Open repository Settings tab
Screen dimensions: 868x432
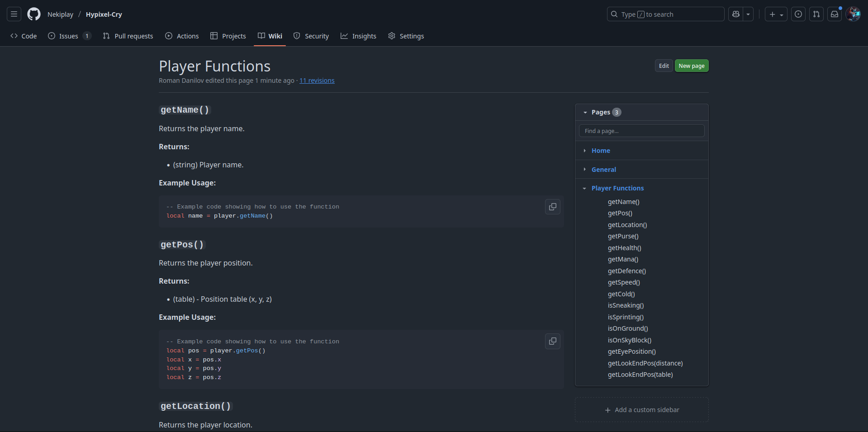pyautogui.click(x=406, y=36)
